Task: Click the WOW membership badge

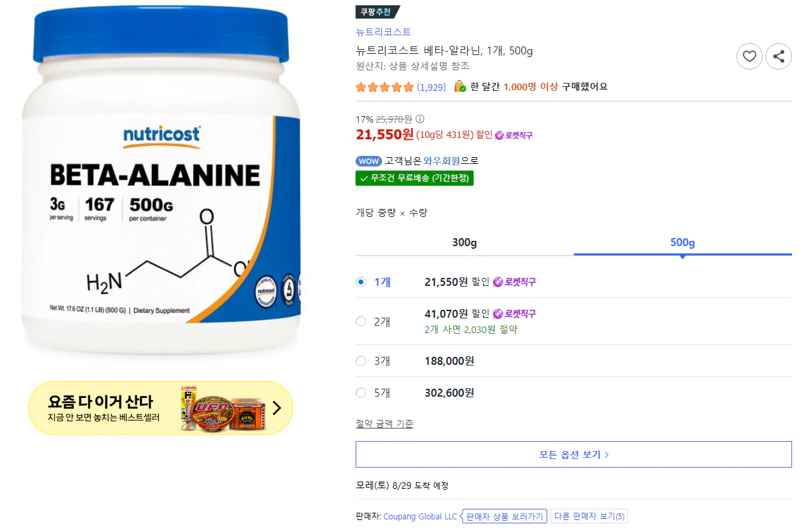Action: [x=369, y=161]
